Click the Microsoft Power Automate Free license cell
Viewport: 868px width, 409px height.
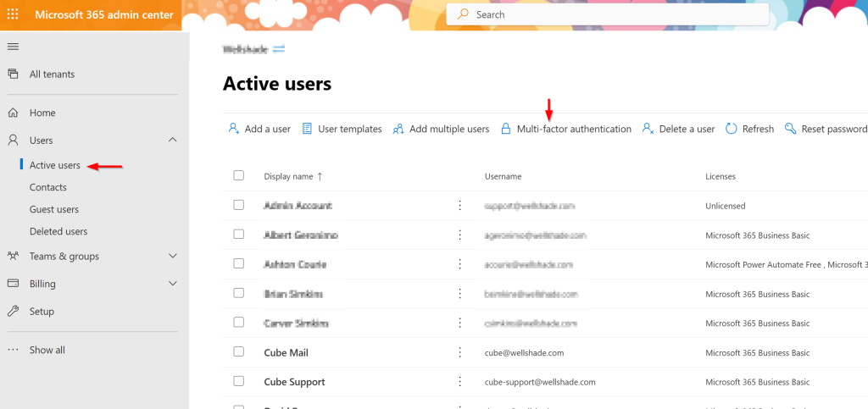point(787,264)
